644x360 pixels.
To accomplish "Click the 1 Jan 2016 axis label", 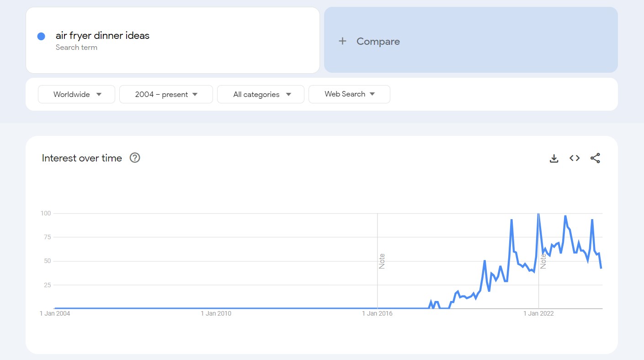I will coord(377,313).
